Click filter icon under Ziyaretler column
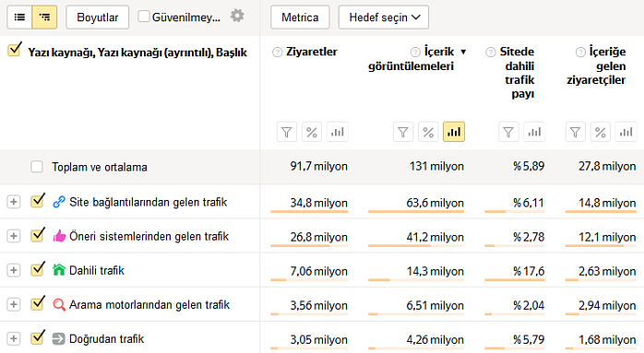 [287, 132]
